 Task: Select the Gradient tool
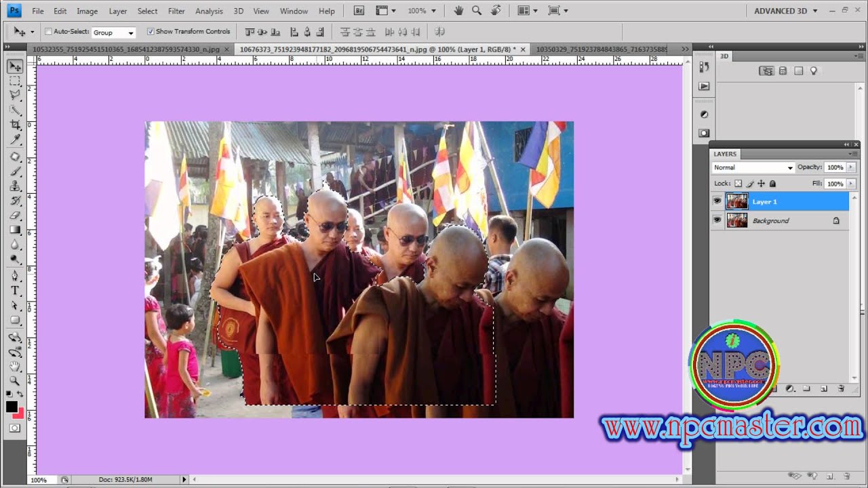point(15,230)
